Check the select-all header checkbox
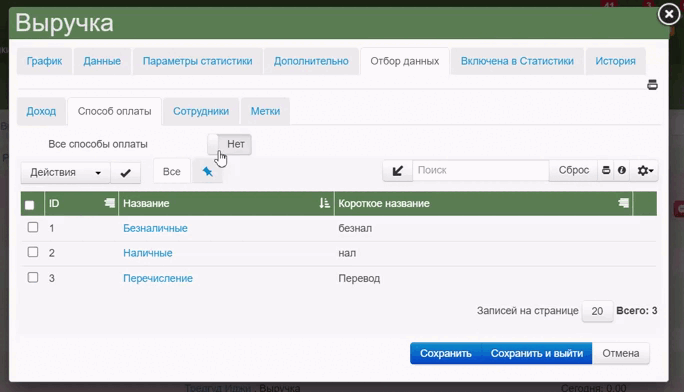684x392 pixels. (x=30, y=205)
